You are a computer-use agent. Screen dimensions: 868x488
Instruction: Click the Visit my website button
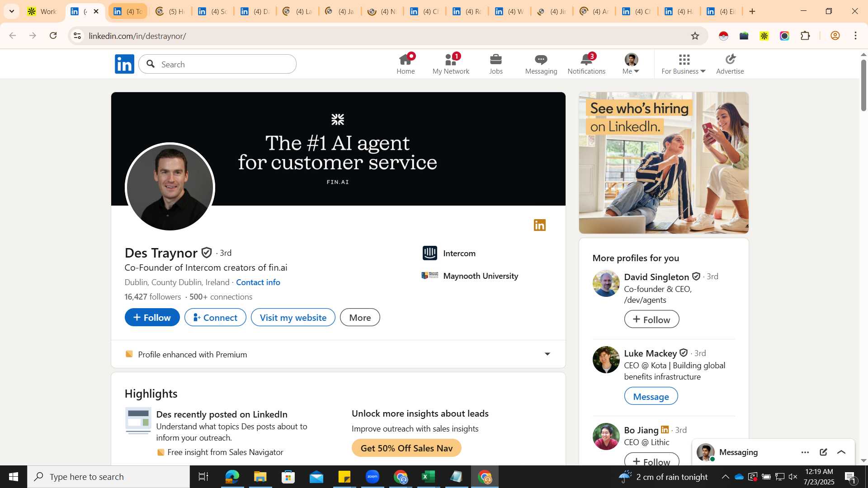pyautogui.click(x=293, y=317)
